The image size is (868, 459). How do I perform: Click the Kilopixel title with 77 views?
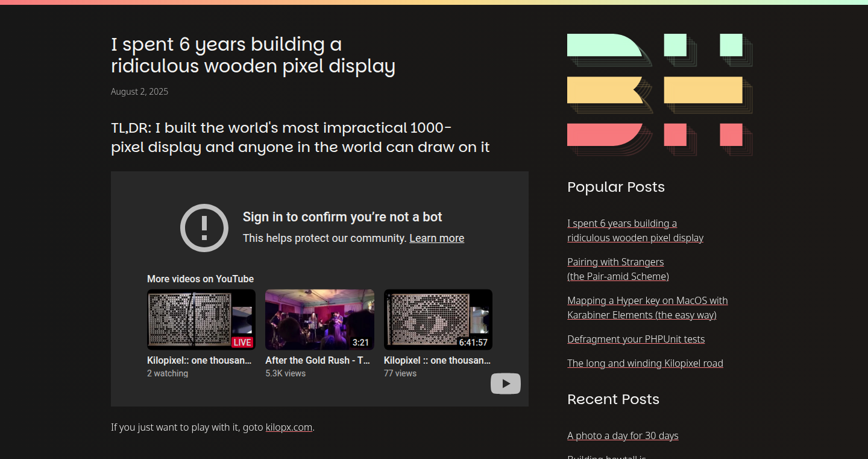coord(437,360)
